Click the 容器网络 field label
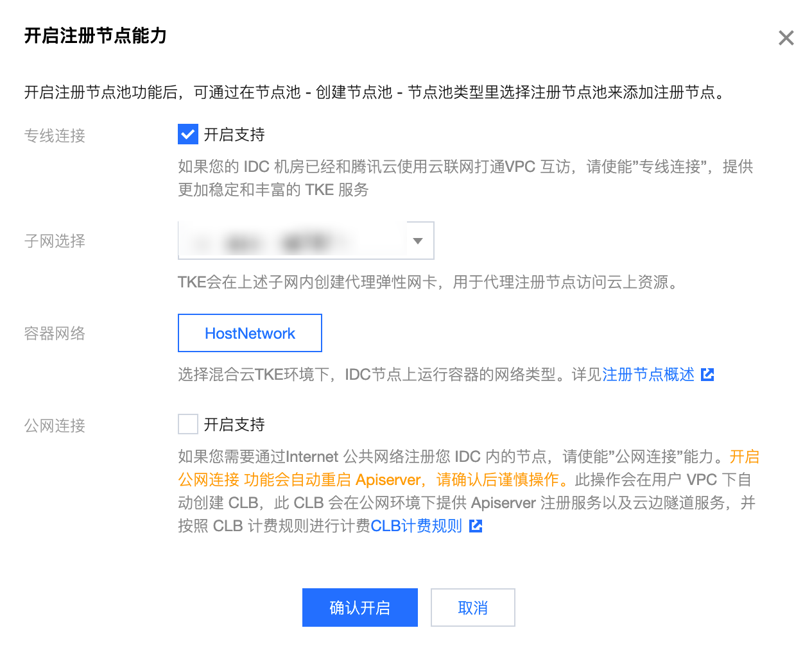 [x=55, y=334]
